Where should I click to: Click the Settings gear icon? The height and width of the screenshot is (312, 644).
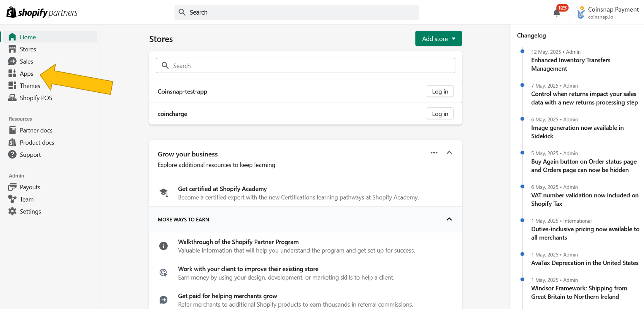click(x=12, y=211)
